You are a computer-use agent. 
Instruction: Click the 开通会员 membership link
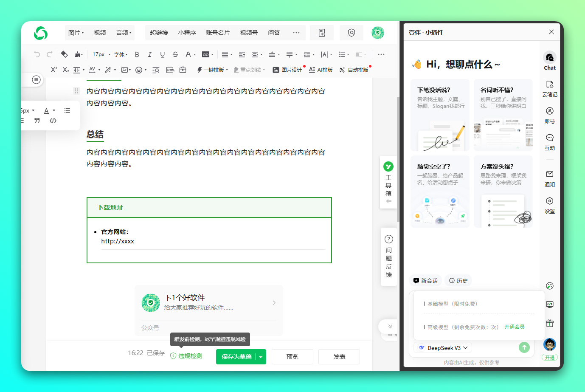(514, 327)
